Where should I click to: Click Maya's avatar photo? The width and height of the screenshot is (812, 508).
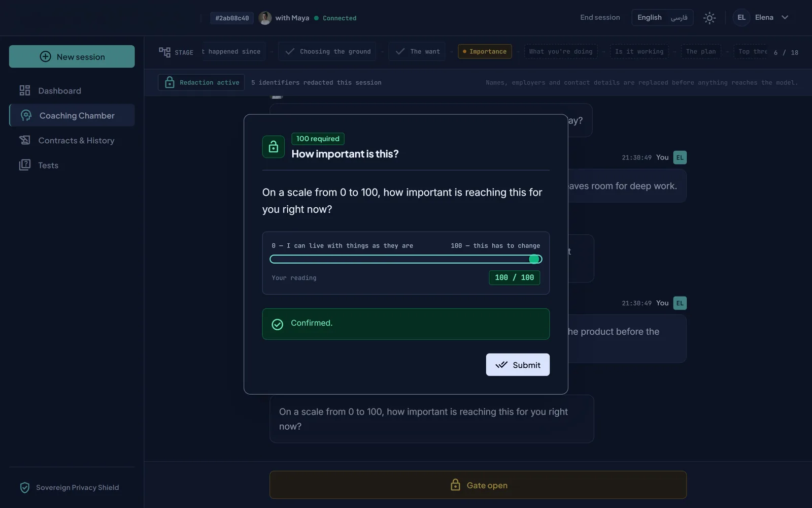click(x=265, y=18)
